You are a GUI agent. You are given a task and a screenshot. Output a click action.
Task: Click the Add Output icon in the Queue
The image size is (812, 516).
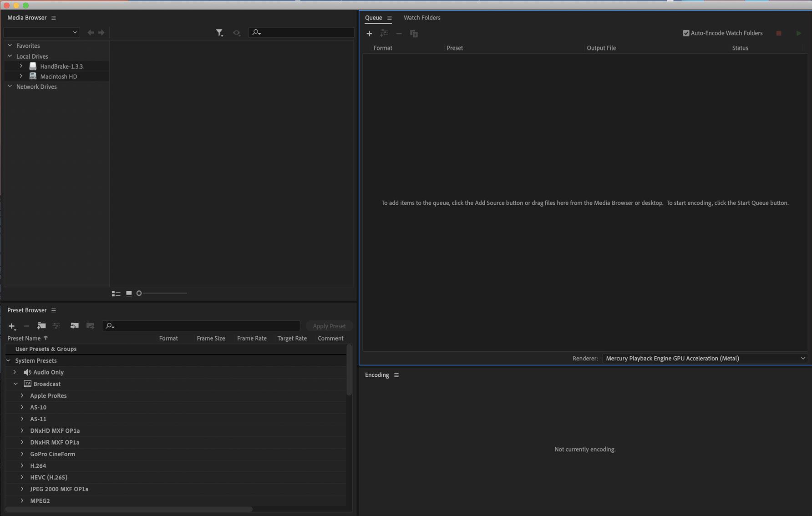click(384, 33)
